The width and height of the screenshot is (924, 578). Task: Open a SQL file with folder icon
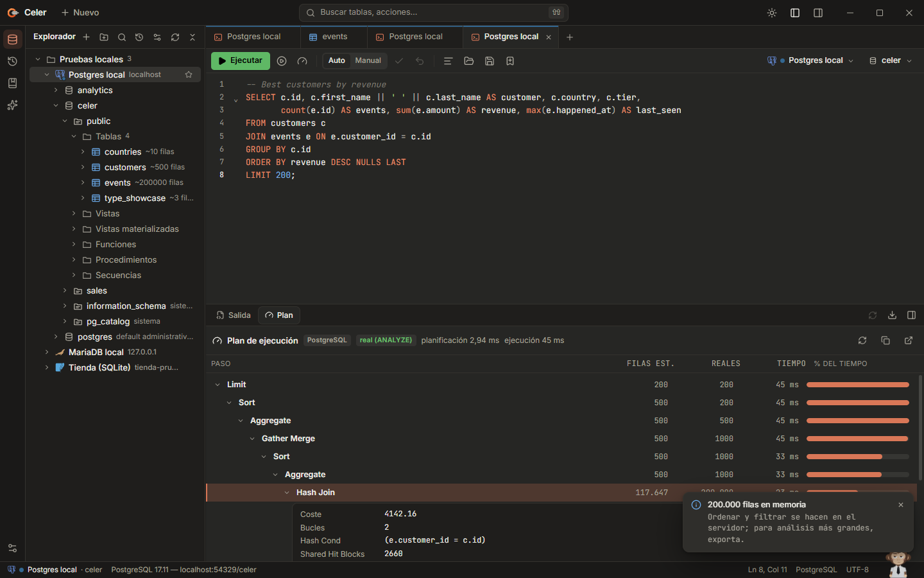pyautogui.click(x=469, y=61)
